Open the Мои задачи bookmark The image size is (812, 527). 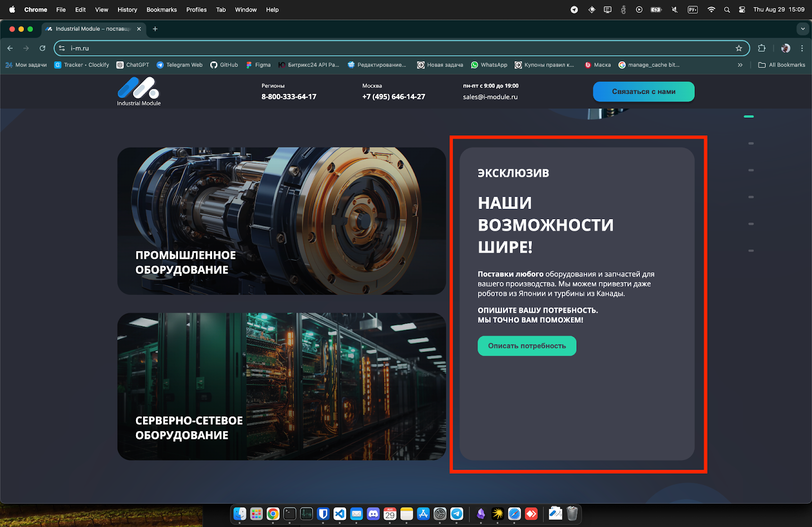click(26, 65)
